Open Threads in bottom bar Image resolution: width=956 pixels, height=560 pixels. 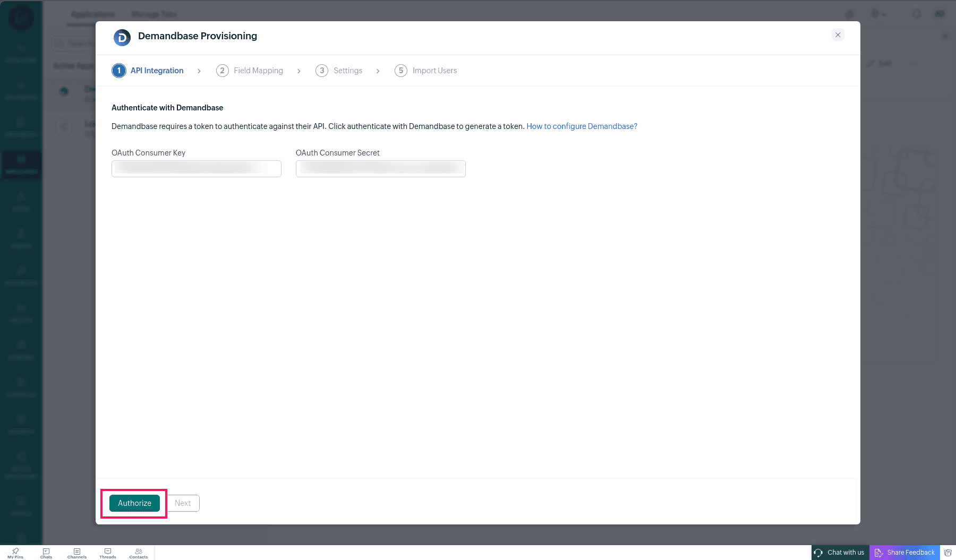[108, 553]
